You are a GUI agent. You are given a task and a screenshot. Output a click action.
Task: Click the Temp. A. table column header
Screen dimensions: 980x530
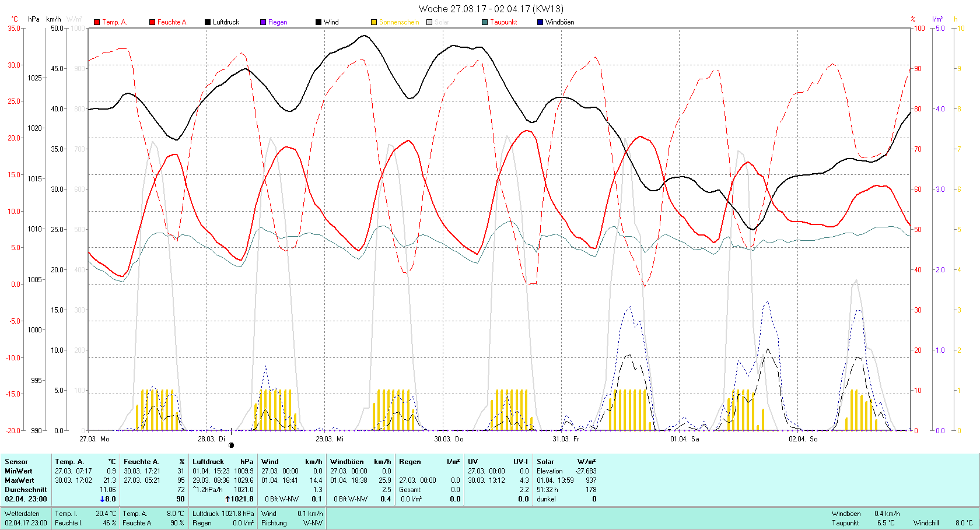pyautogui.click(x=69, y=462)
